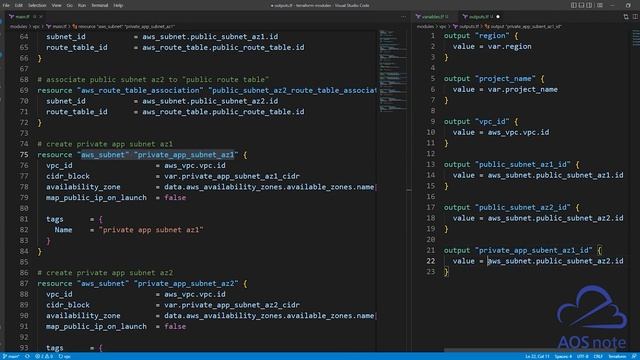Click the cursor position Ln 22 indicator

tap(537, 356)
